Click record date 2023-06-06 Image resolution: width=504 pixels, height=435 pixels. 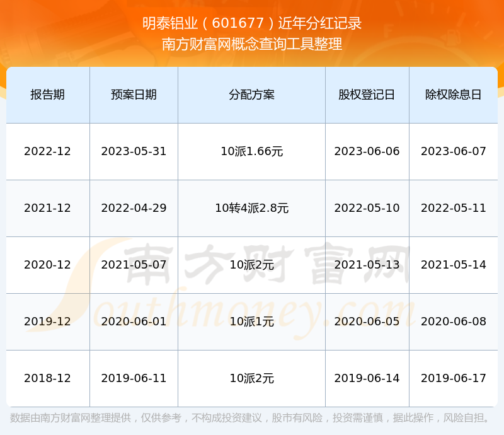367,151
